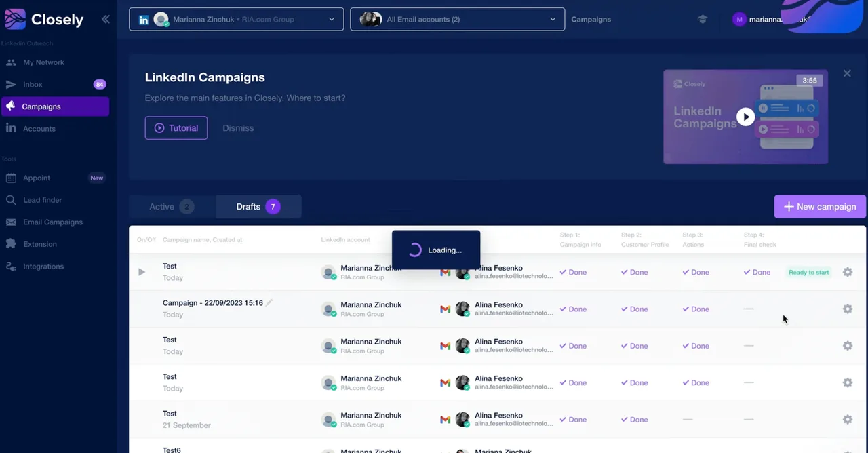Image resolution: width=868 pixels, height=453 pixels.
Task: Open settings gear for 21 September Test campaign
Action: tap(847, 419)
